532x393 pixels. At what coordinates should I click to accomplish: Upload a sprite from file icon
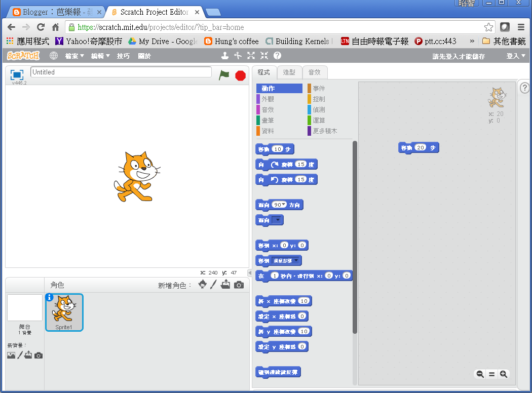pyautogui.click(x=225, y=285)
